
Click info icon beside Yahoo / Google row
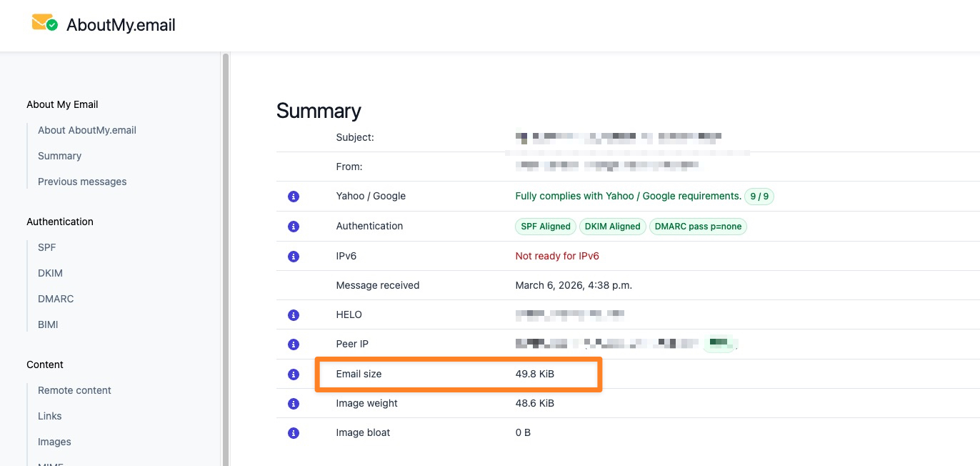[x=293, y=197]
